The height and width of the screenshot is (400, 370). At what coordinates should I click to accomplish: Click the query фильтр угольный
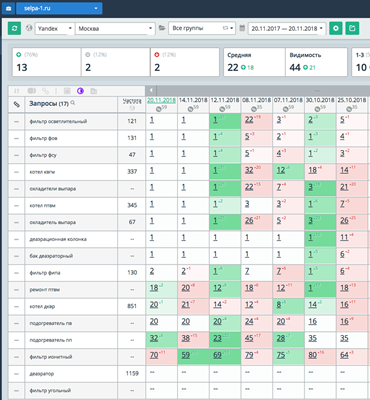(50, 390)
